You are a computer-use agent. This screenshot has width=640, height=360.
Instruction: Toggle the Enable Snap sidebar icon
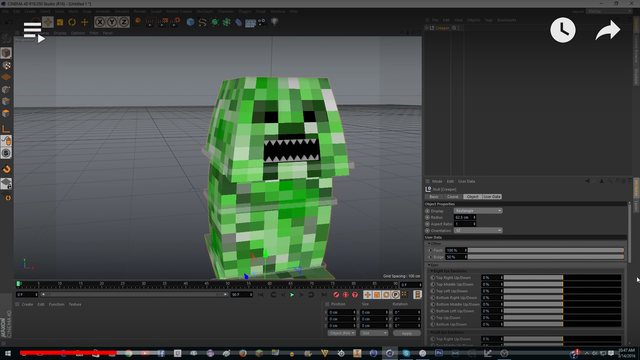pyautogui.click(x=6, y=169)
